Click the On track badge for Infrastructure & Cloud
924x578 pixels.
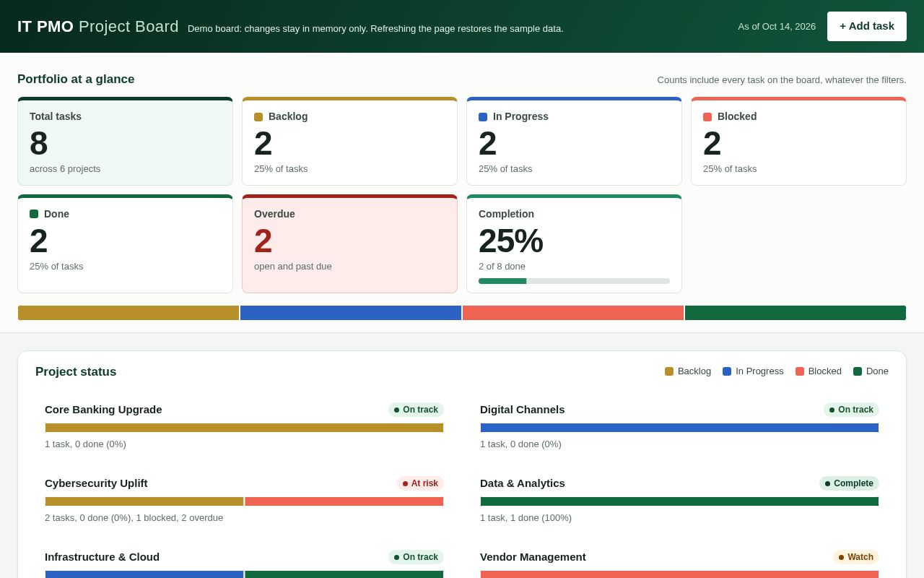coord(416,557)
